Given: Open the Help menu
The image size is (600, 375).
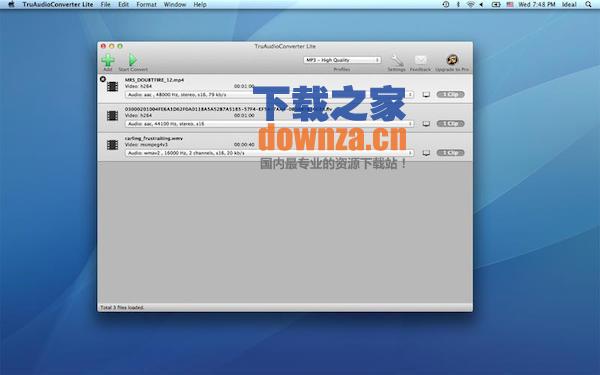Looking at the screenshot, I should (200, 5).
